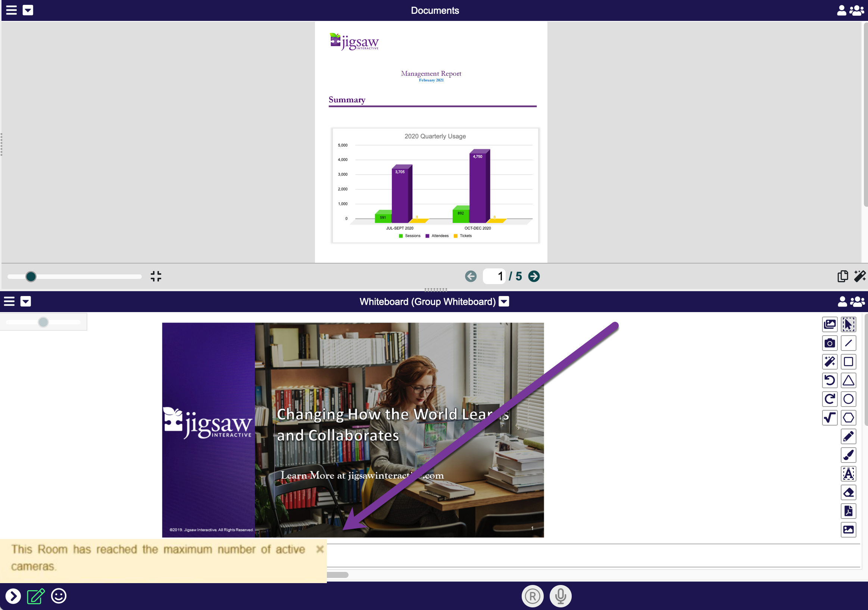Collapse the document fullscreen view
Screen dimensions: 868x610
tap(156, 276)
